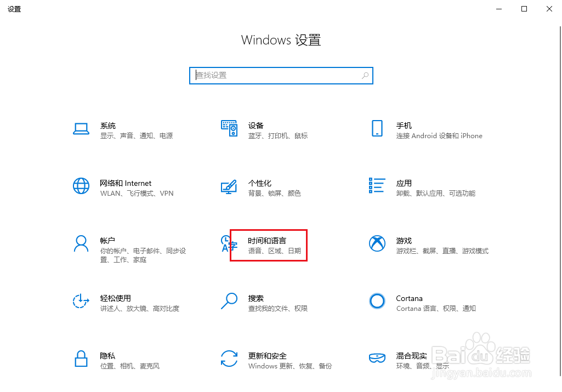Open the 隐私 settings title
Viewport: 562px width, 392px height.
[x=107, y=356]
